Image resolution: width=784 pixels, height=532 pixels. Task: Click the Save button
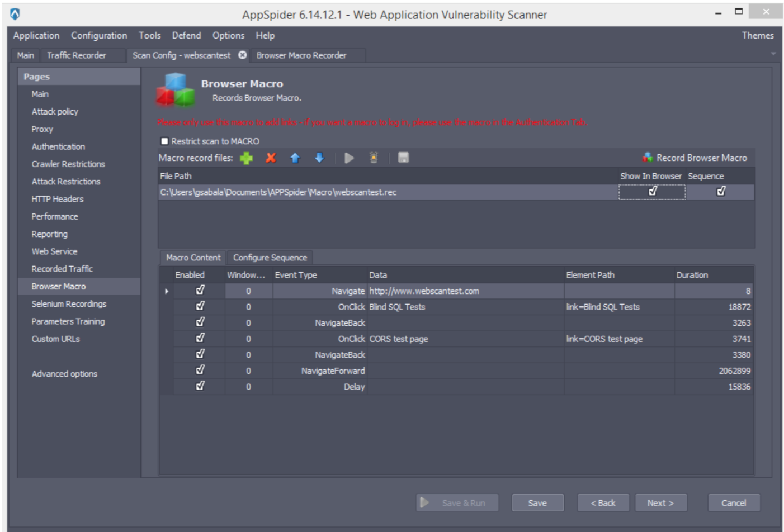click(x=537, y=503)
